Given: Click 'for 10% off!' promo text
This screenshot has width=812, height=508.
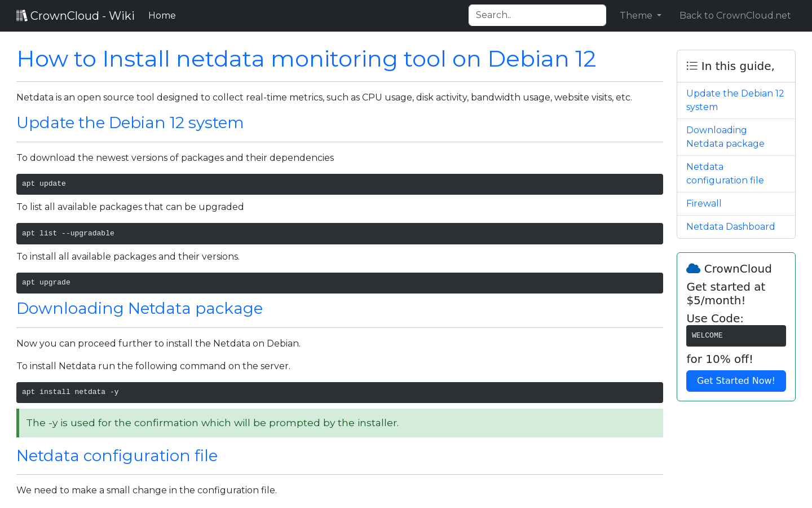Looking at the screenshot, I should (x=720, y=359).
